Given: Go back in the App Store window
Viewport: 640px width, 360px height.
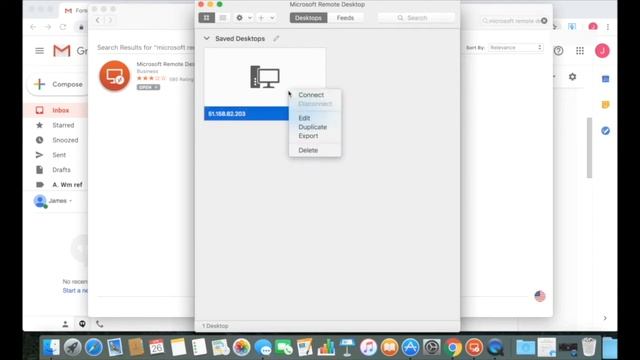Looking at the screenshot, I should click(98, 20).
